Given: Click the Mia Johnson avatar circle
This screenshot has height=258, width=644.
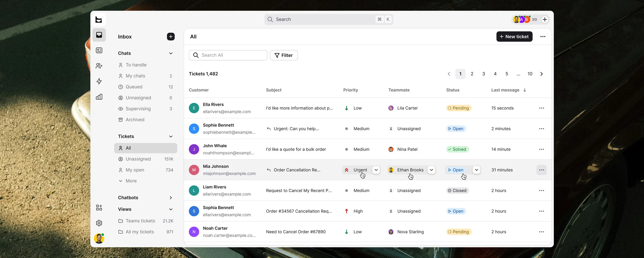Looking at the screenshot, I should click(x=194, y=170).
